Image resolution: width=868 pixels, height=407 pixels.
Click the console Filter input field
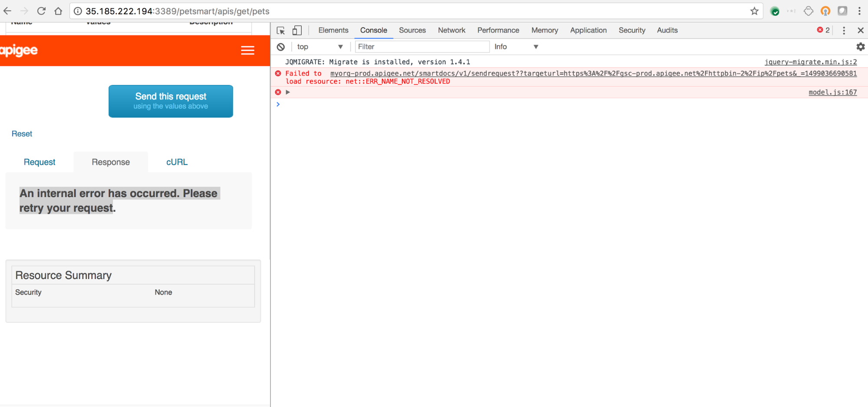coord(422,47)
